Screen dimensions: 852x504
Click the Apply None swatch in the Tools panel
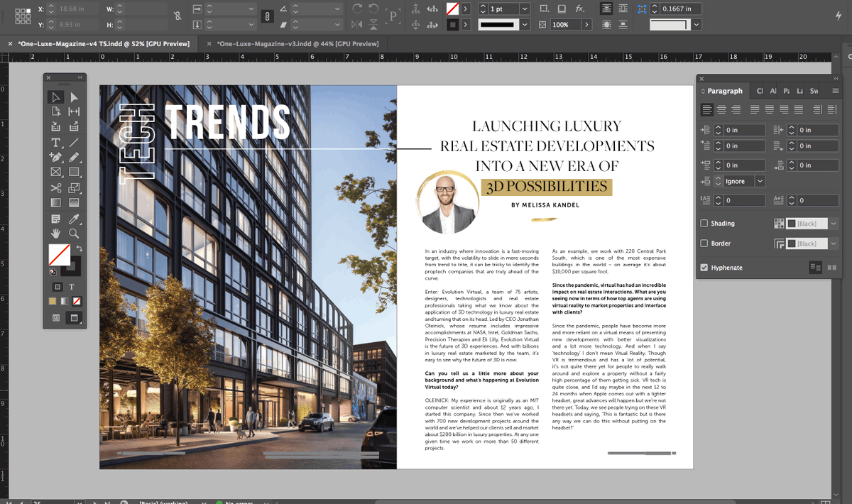click(x=77, y=301)
